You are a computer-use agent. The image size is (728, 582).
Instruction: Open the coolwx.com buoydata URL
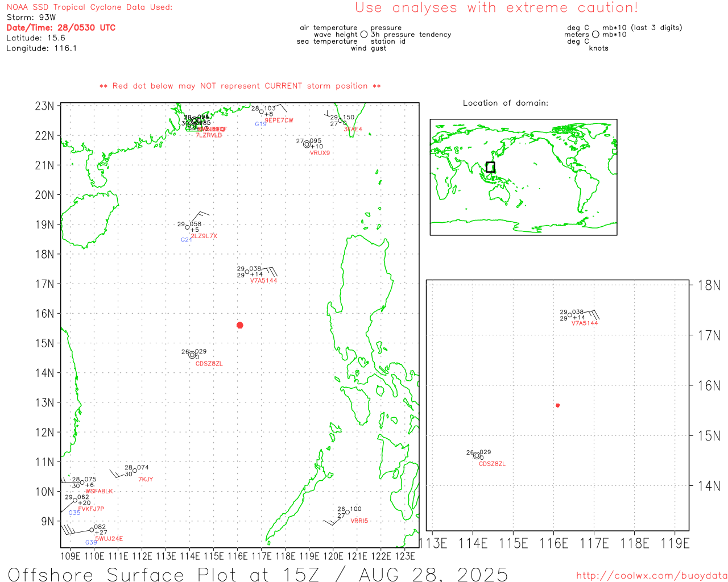tap(651, 576)
